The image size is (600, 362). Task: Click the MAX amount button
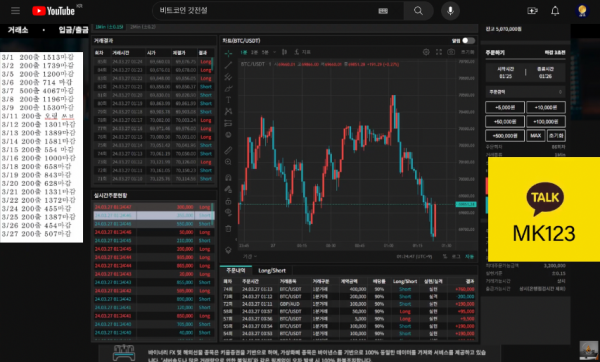[536, 136]
